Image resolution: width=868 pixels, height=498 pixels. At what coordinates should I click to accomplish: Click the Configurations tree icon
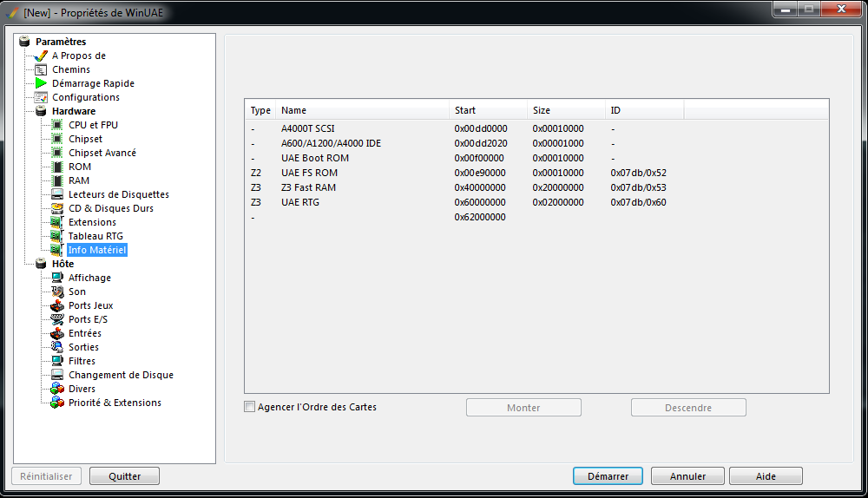point(41,97)
